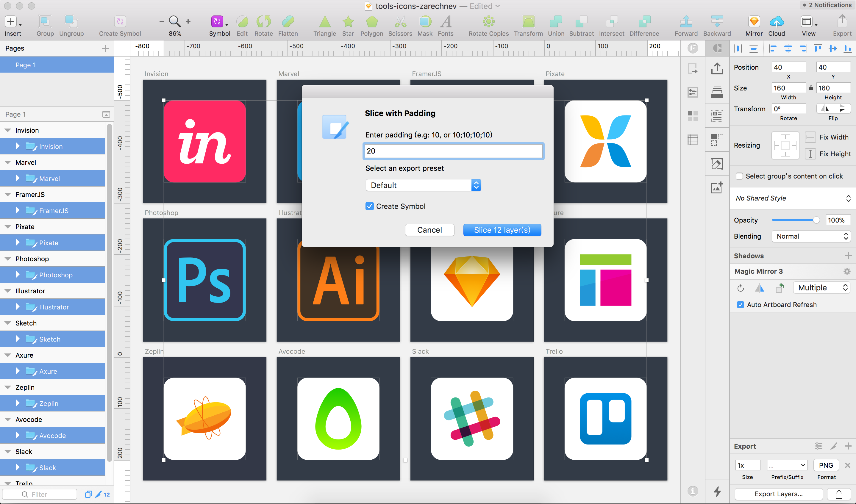
Task: Collapse the Photoshop artboard in layers
Action: pyautogui.click(x=8, y=259)
